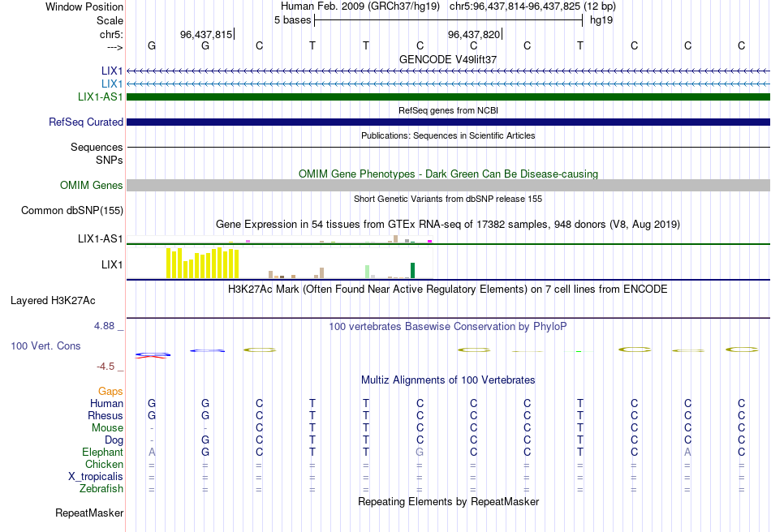The image size is (771, 532).
Task: Click the dark blue RefSeq Curated bar
Action: 448,122
